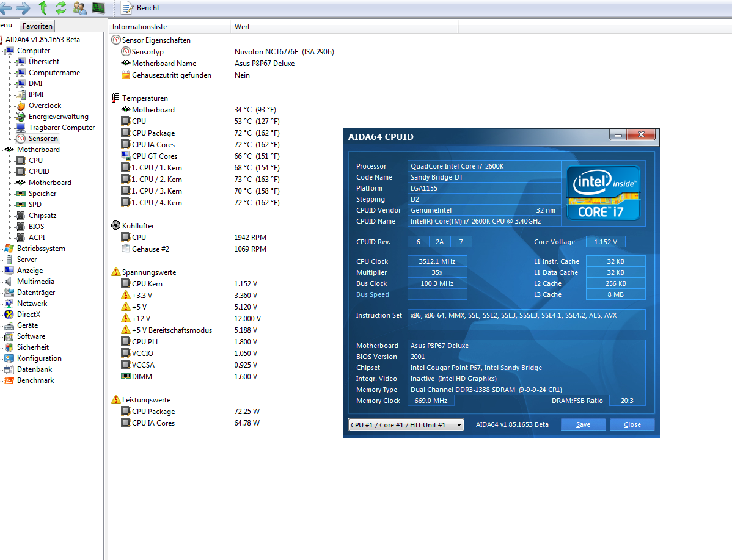Viewport: 732px width, 560px height.
Task: Go forward with the right arrow icon
Action: tap(23, 7)
